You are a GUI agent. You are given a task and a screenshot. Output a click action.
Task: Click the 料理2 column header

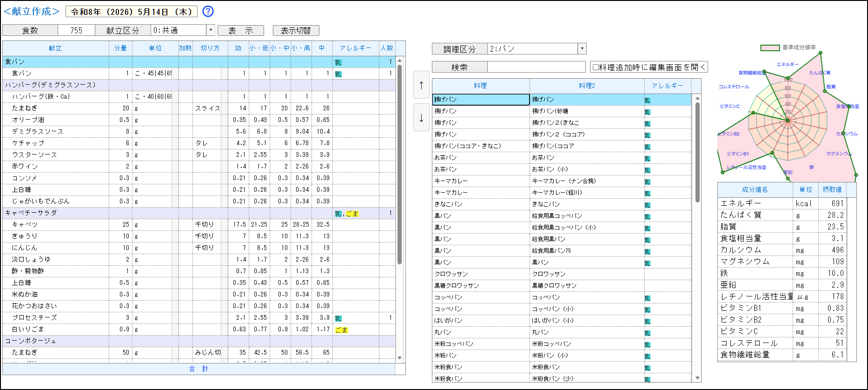tap(587, 86)
